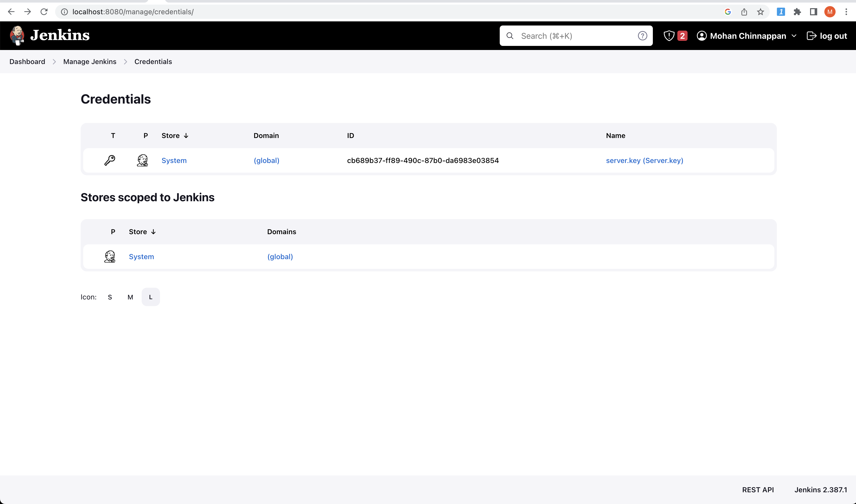The width and height of the screenshot is (856, 504).
Task: Click the user profile avatar icon
Action: (701, 36)
